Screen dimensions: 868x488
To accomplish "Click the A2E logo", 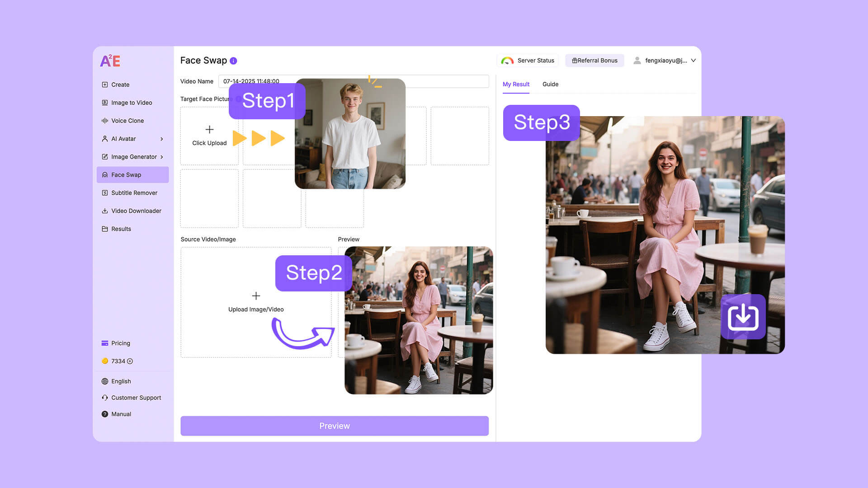I will [110, 61].
